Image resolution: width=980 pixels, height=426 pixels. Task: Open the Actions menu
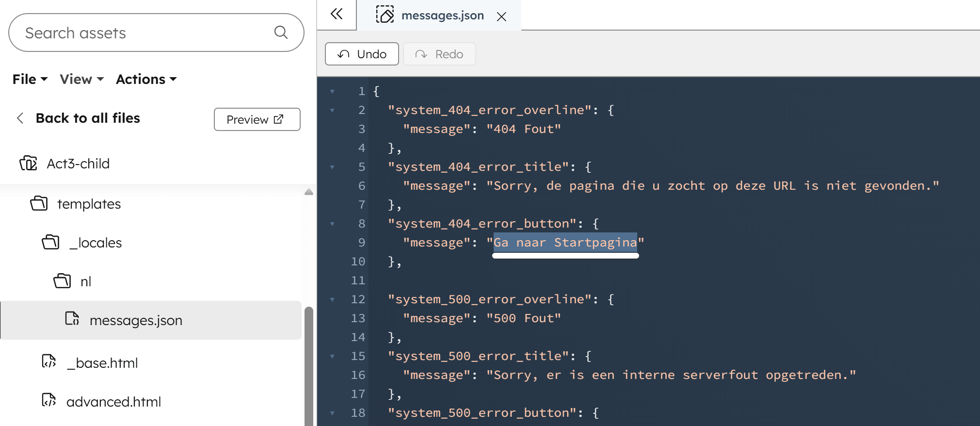[x=146, y=79]
